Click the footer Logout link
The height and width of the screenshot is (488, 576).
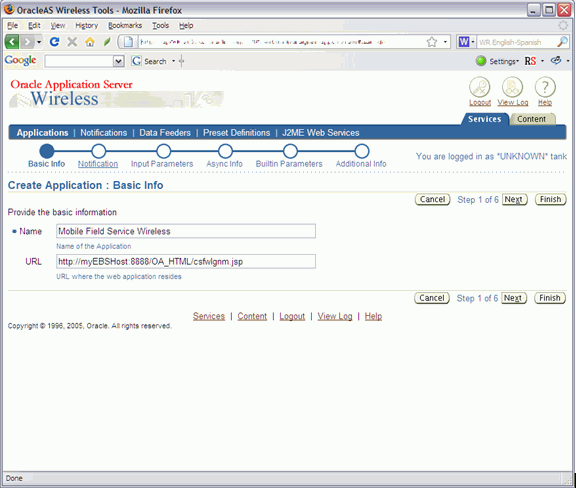[292, 316]
